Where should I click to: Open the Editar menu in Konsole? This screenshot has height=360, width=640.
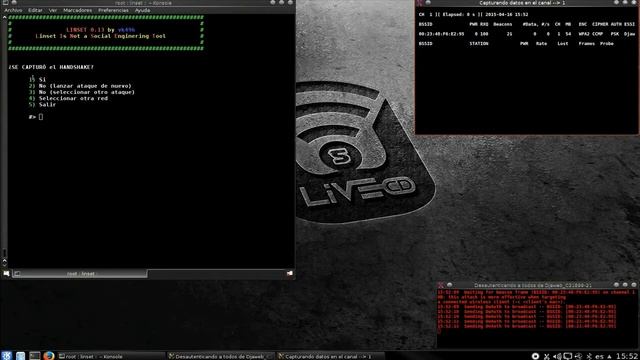(x=35, y=10)
